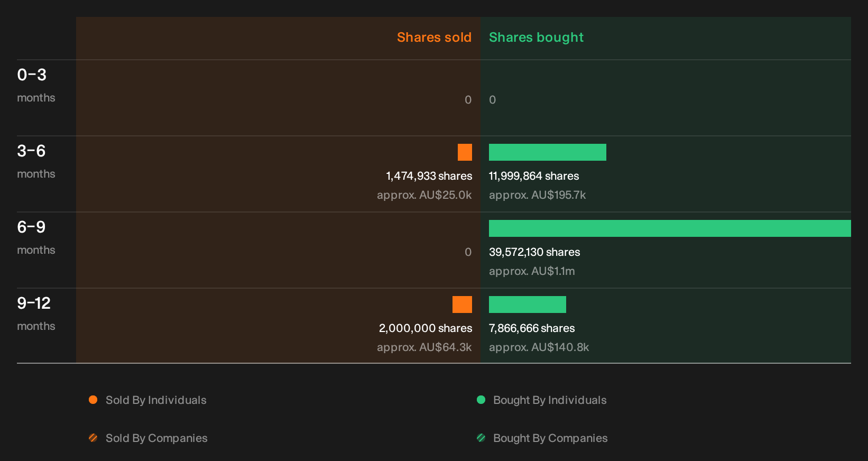
Task: Select the 3-6 months row label
Action: tap(36, 161)
